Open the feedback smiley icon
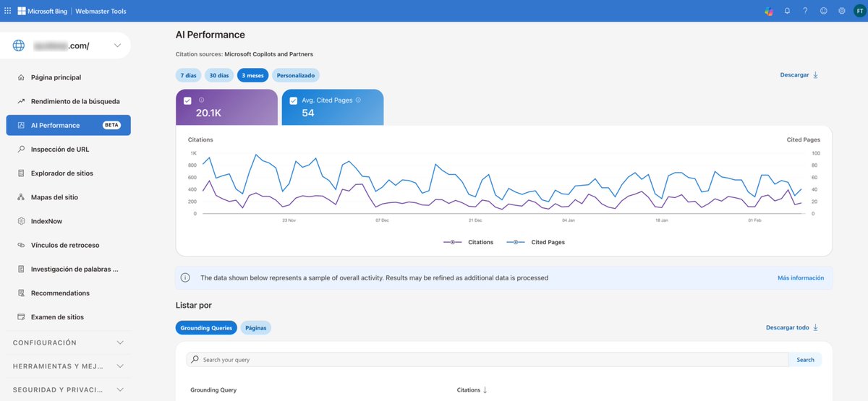Image resolution: width=868 pixels, height=401 pixels. tap(823, 11)
